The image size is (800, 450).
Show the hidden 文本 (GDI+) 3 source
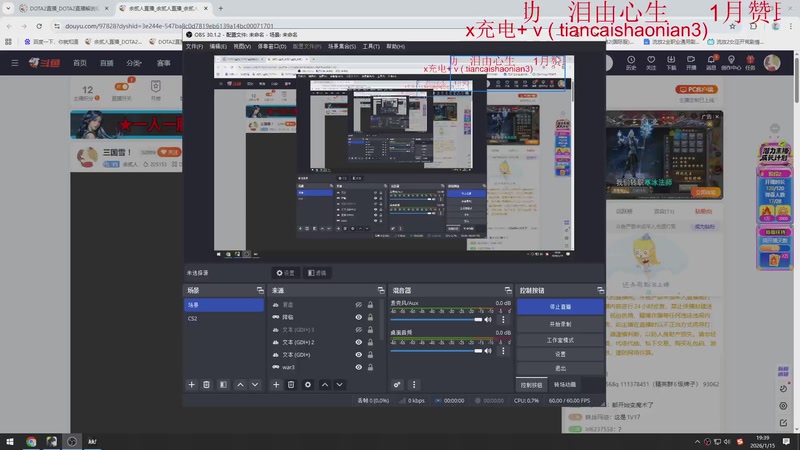tap(359, 330)
